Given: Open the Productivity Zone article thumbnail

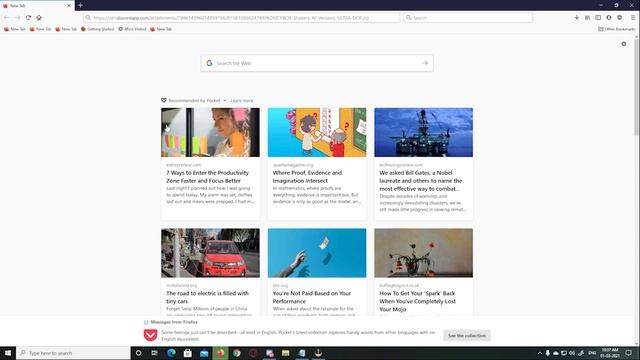Looking at the screenshot, I should pyautogui.click(x=210, y=132).
